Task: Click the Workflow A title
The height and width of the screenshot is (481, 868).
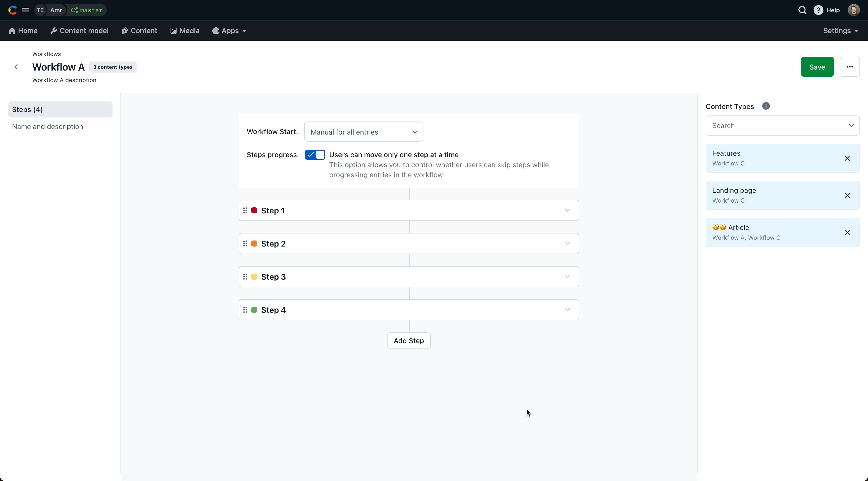Action: [58, 67]
